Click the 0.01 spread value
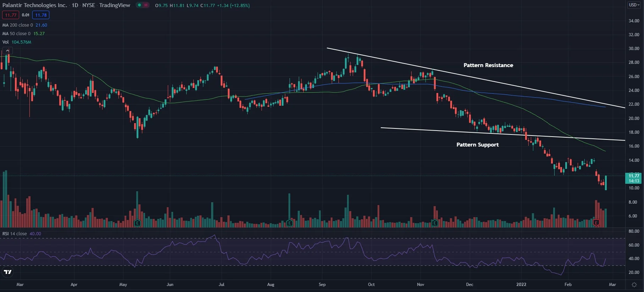The image size is (644, 292). pyautogui.click(x=26, y=15)
